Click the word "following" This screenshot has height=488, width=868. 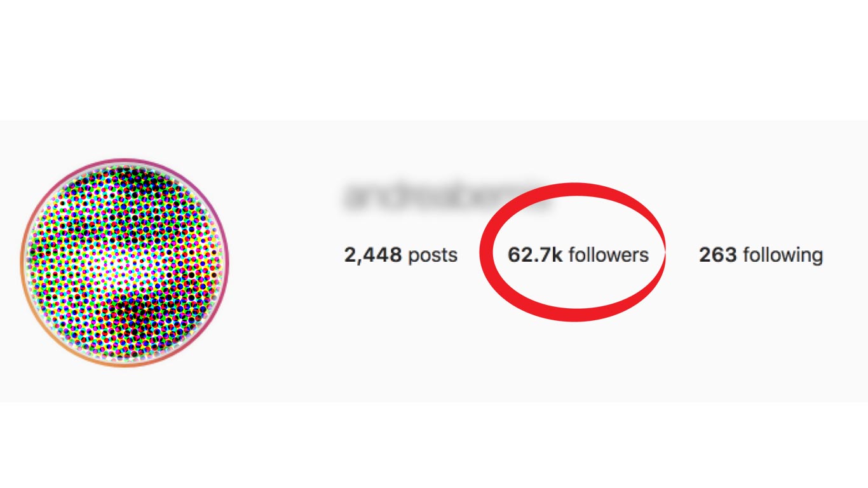[783, 256]
